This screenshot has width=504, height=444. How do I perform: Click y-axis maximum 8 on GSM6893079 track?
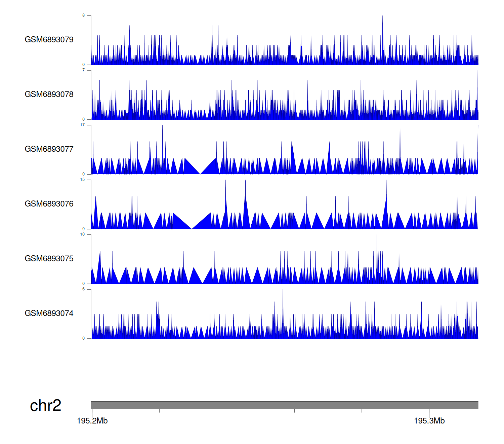(x=84, y=15)
